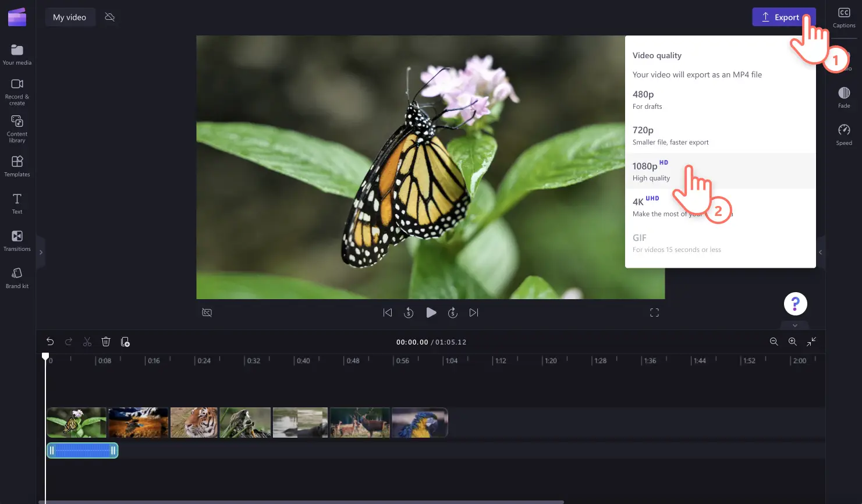Enter fullscreen preview mode
The width and height of the screenshot is (862, 504).
(x=654, y=313)
